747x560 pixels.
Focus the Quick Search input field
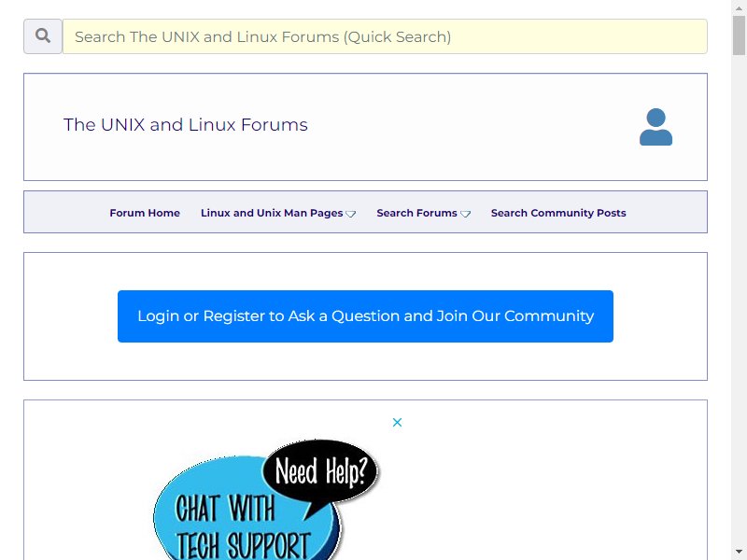(x=385, y=36)
